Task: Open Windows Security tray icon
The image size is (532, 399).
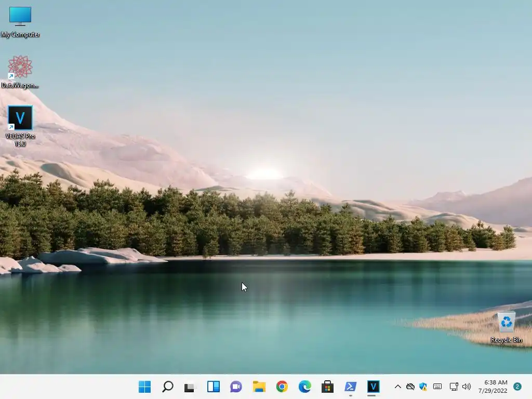Action: point(423,387)
